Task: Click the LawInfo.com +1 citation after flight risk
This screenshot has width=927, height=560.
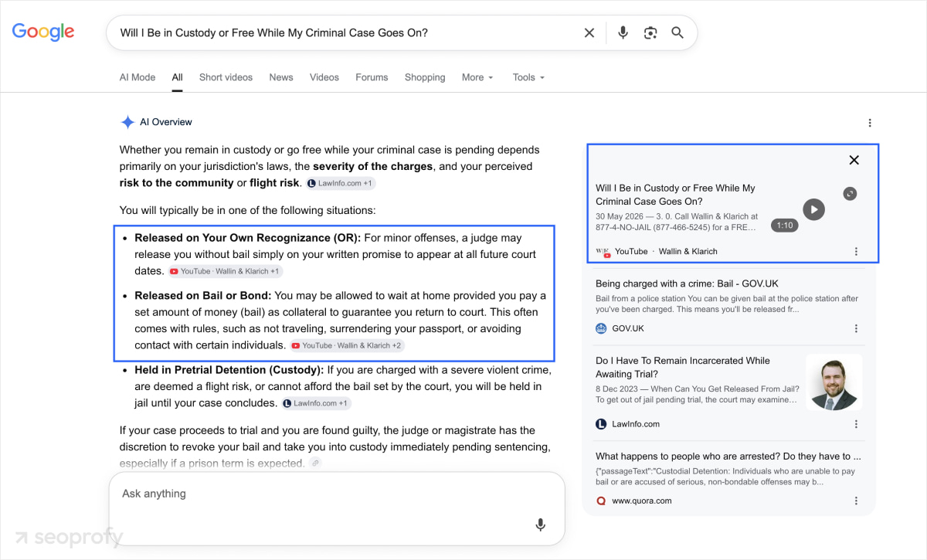Action: tap(340, 184)
